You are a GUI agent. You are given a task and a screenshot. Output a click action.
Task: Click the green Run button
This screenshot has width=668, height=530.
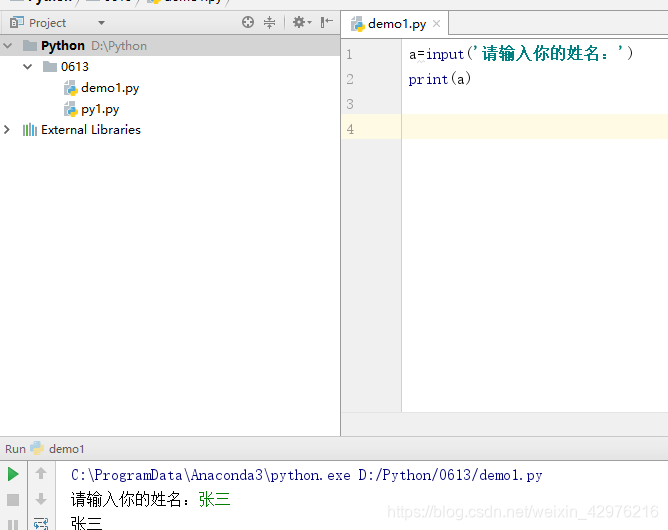click(13, 474)
